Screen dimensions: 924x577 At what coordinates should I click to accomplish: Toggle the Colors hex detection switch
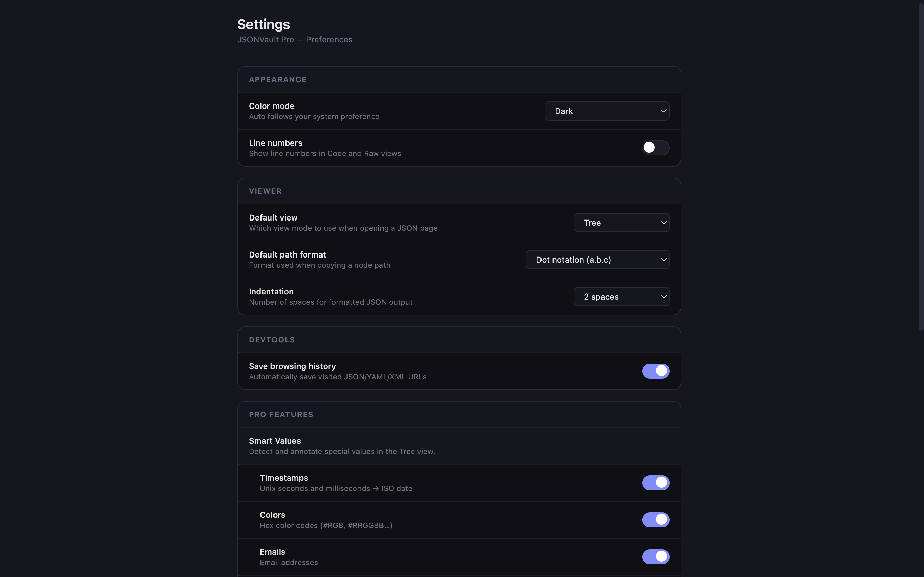tap(655, 520)
